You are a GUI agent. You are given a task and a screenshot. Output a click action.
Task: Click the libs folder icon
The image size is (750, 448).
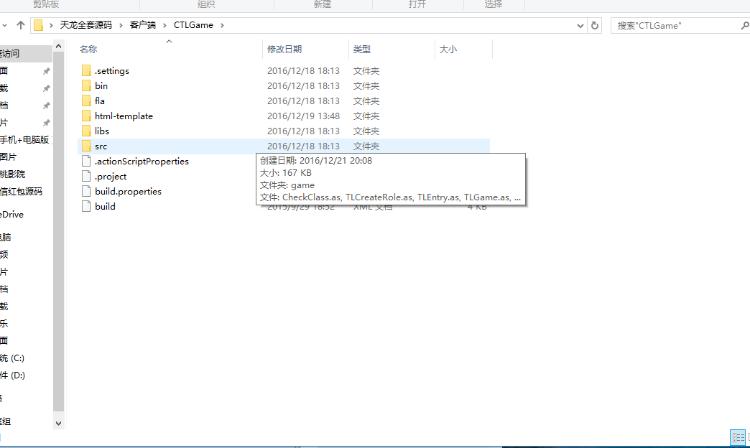point(86,131)
